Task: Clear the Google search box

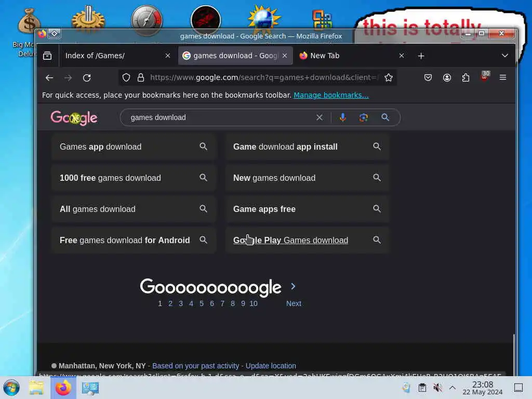Action: 320,117
